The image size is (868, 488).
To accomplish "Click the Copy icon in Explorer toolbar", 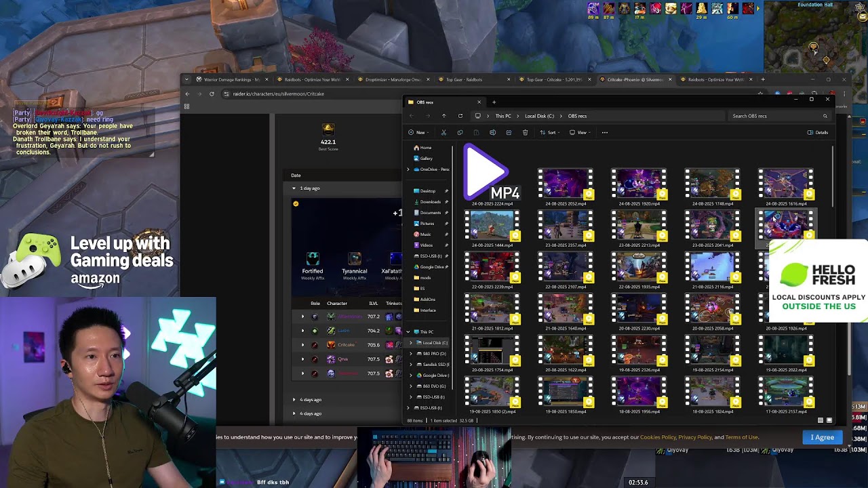I will click(460, 133).
